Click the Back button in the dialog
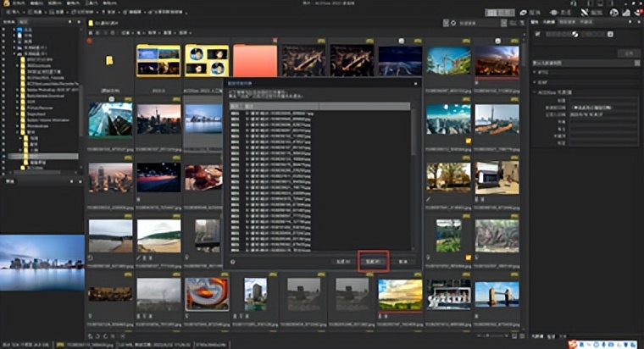 343,262
